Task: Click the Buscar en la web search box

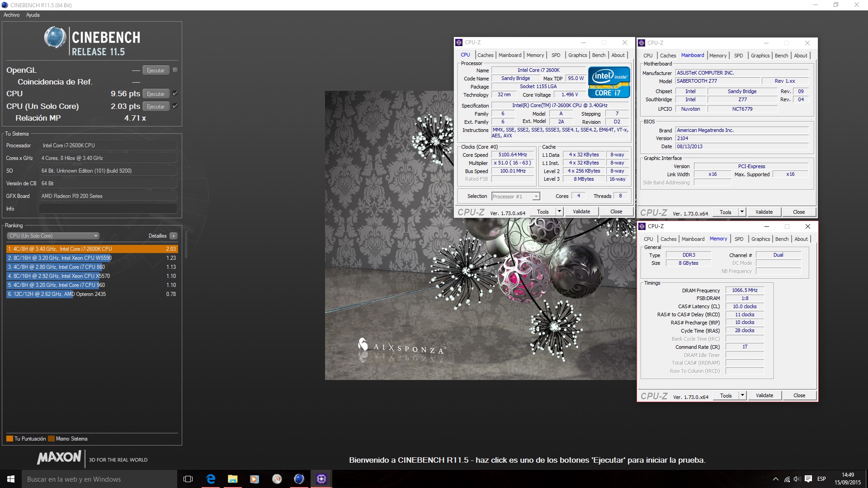Action: (x=99, y=479)
